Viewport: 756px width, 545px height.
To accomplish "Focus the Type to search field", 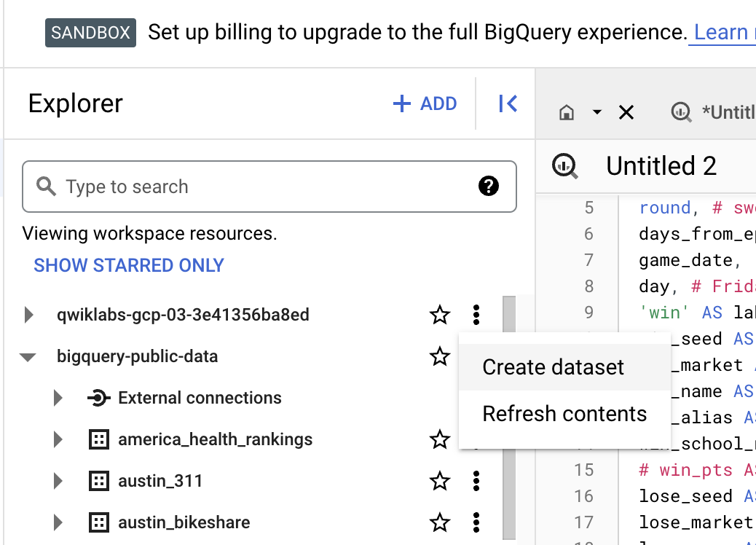I will pyautogui.click(x=269, y=187).
